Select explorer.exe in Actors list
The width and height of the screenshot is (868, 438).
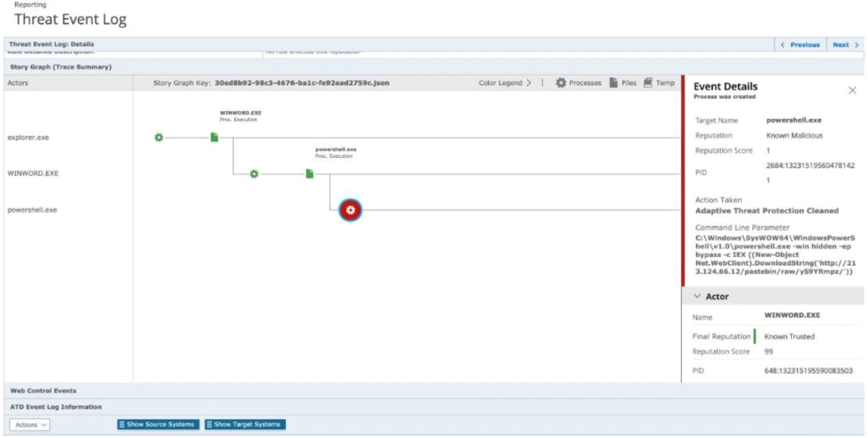[28, 138]
